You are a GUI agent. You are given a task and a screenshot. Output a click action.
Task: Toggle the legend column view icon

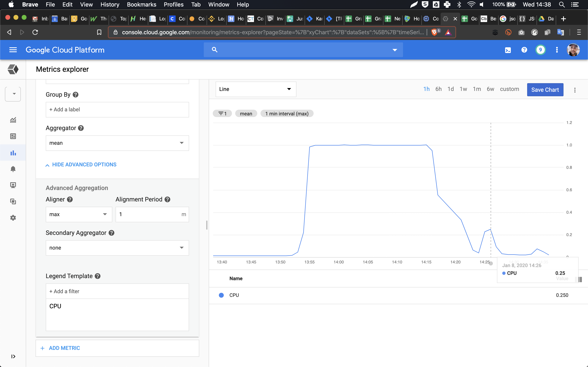(x=580, y=279)
